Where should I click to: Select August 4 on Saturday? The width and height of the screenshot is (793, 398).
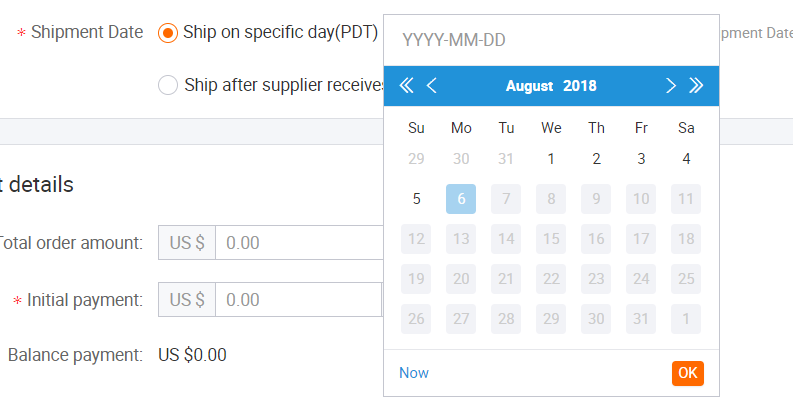point(686,159)
